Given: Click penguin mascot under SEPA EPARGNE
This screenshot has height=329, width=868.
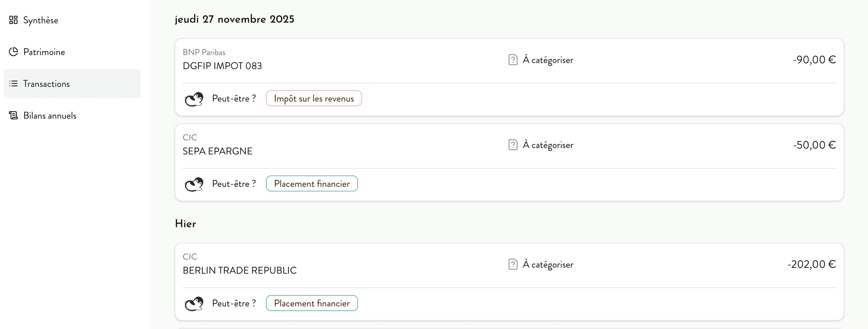Looking at the screenshot, I should click(194, 184).
